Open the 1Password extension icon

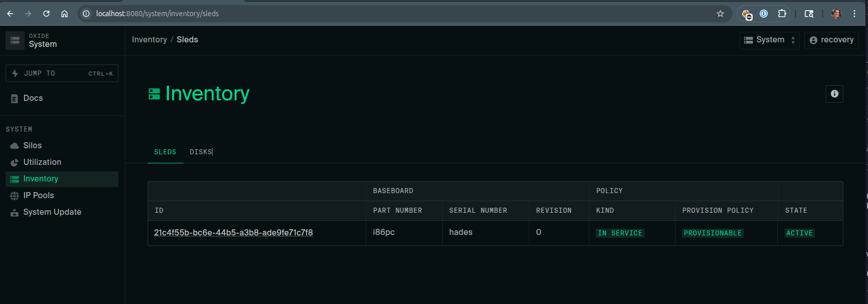coord(764,14)
